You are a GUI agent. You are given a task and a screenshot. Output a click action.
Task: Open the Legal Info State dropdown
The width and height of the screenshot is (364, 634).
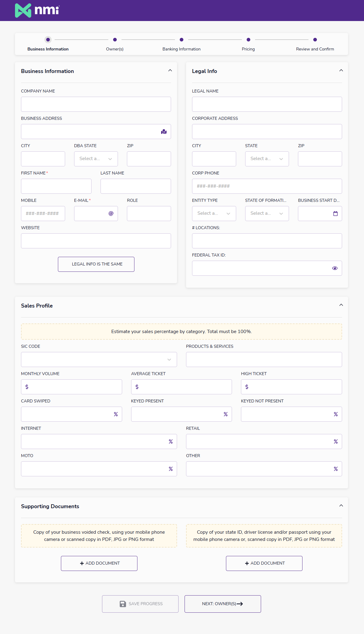click(x=267, y=159)
